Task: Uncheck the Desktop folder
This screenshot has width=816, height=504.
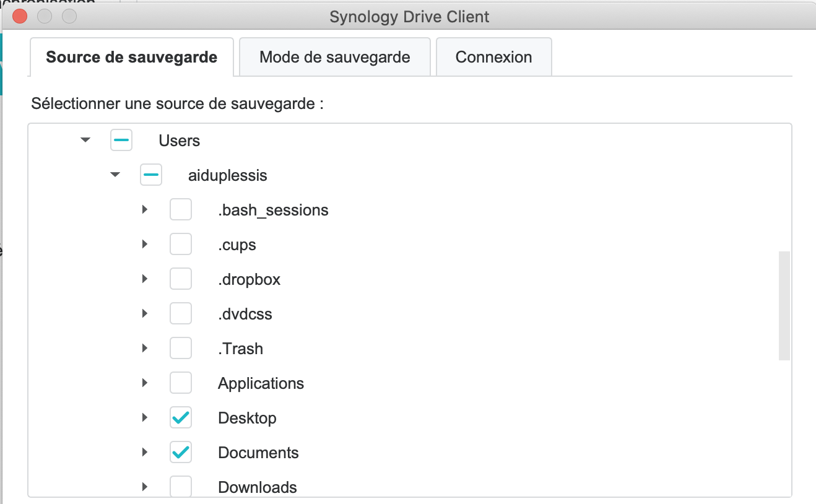Action: point(181,418)
